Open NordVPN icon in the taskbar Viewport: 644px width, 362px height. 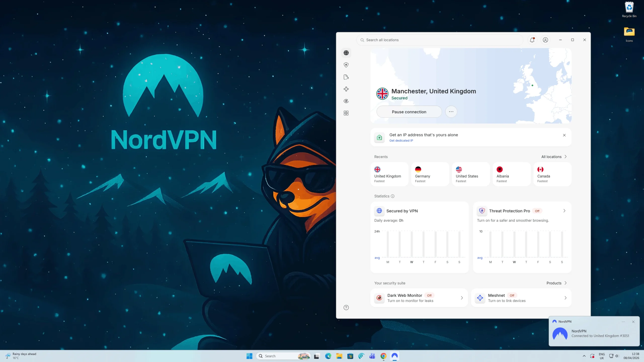394,356
